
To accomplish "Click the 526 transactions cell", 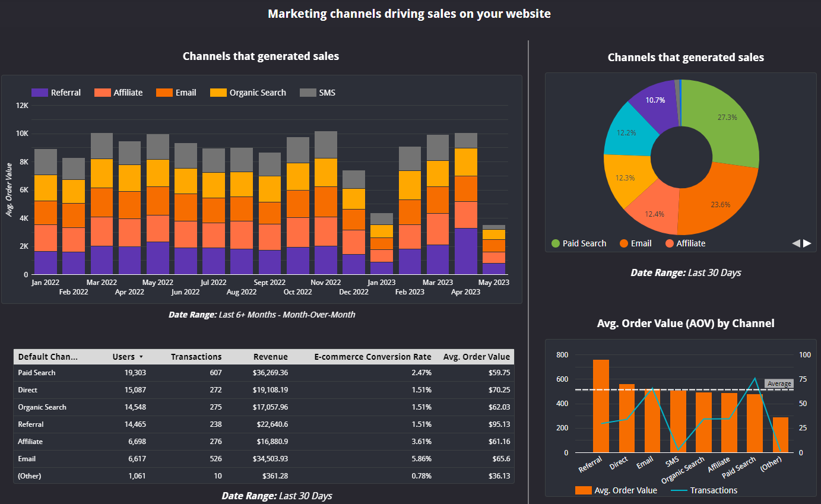I will 215,459.
